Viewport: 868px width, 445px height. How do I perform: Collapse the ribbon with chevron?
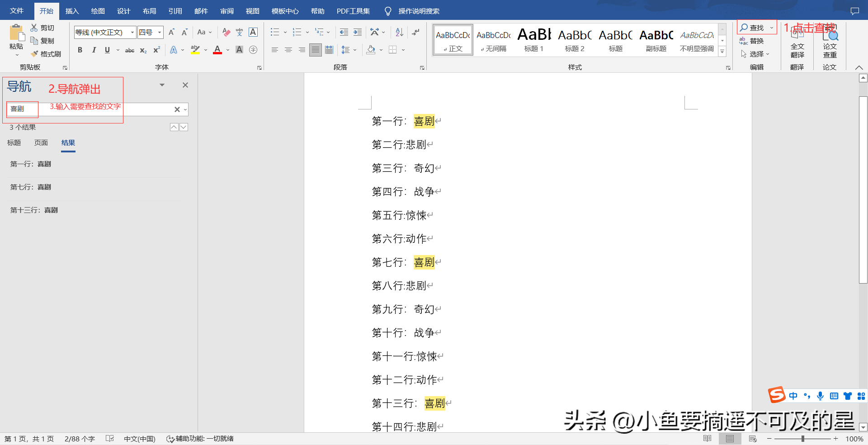[859, 67]
